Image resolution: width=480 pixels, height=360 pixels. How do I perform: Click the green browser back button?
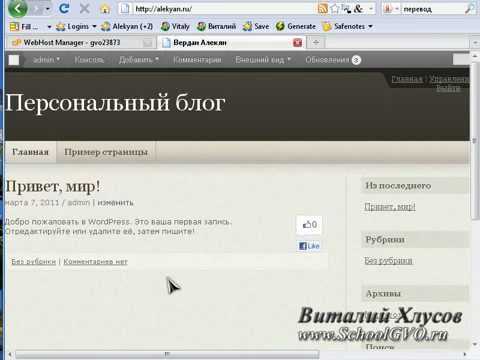pyautogui.click(x=17, y=8)
